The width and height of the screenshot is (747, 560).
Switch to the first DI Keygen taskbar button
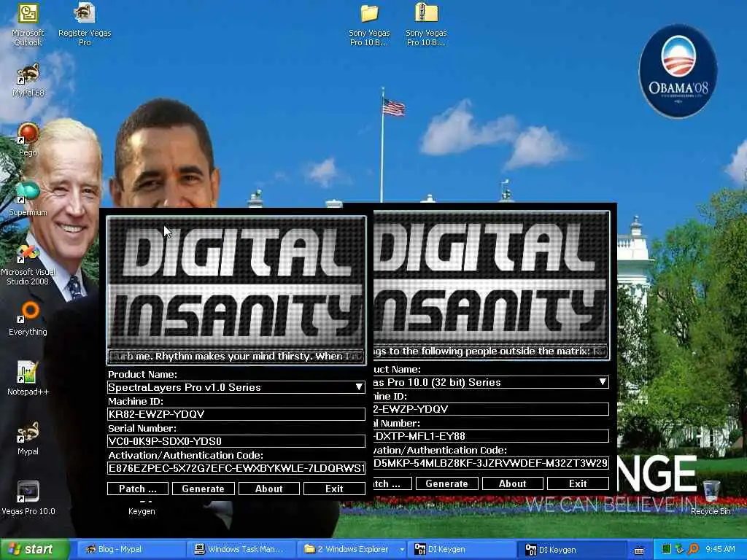462,549
